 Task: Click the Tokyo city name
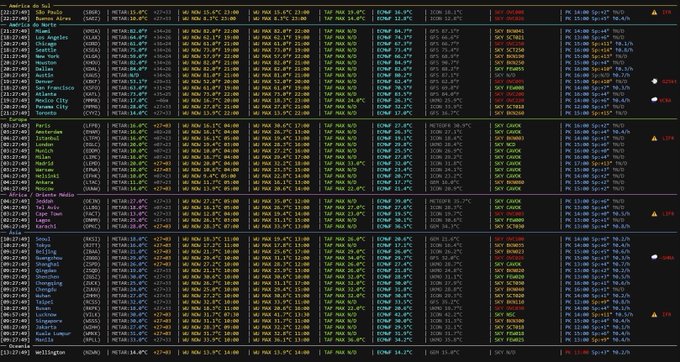click(x=43, y=245)
